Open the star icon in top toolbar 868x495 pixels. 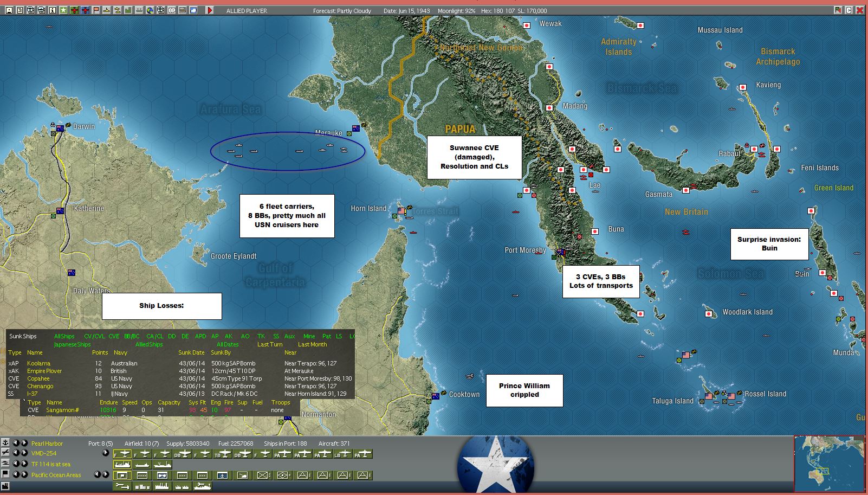click(x=63, y=10)
